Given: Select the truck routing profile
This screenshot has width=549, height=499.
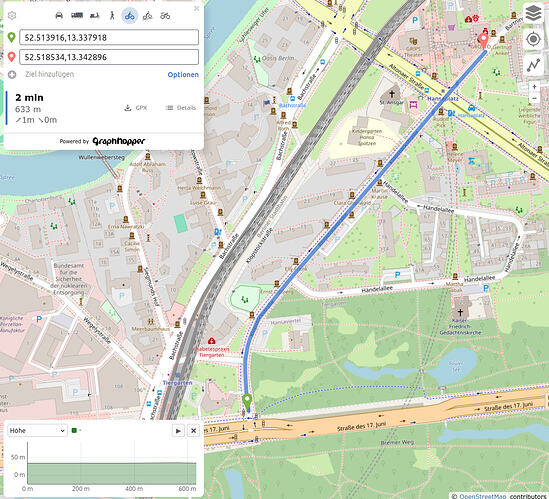Looking at the screenshot, I should (77, 15).
